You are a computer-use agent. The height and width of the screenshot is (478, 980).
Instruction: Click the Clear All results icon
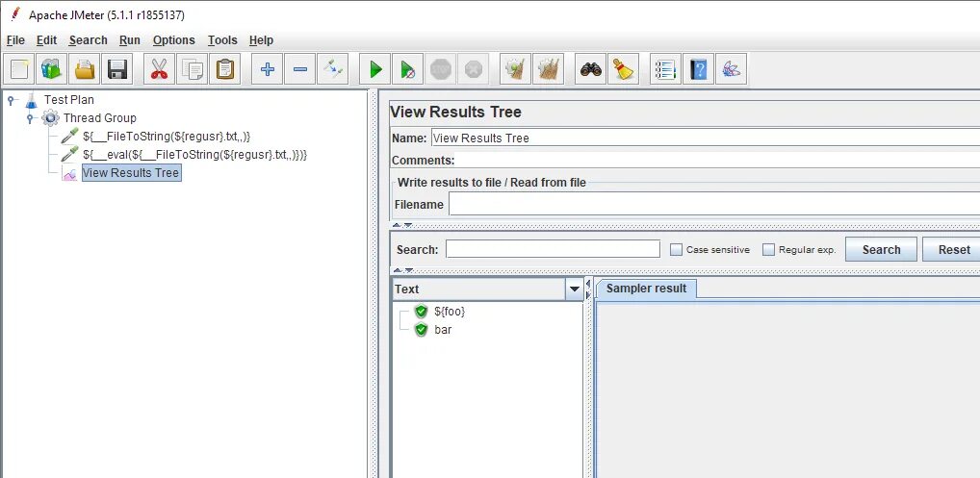point(548,68)
